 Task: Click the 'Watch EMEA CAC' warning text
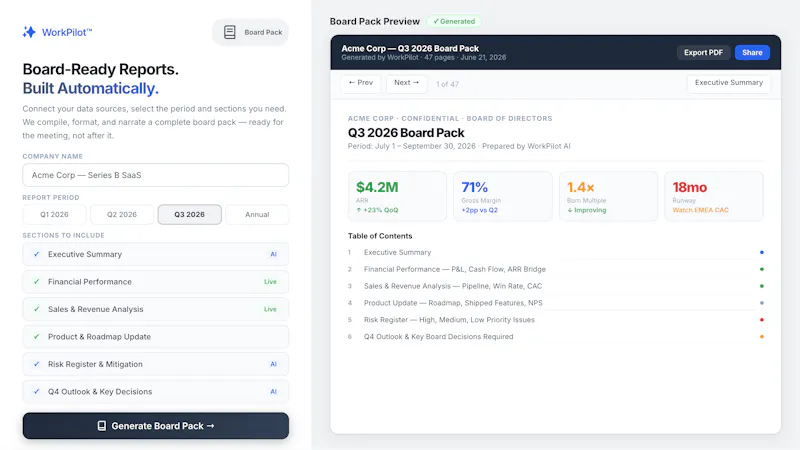[x=701, y=210]
